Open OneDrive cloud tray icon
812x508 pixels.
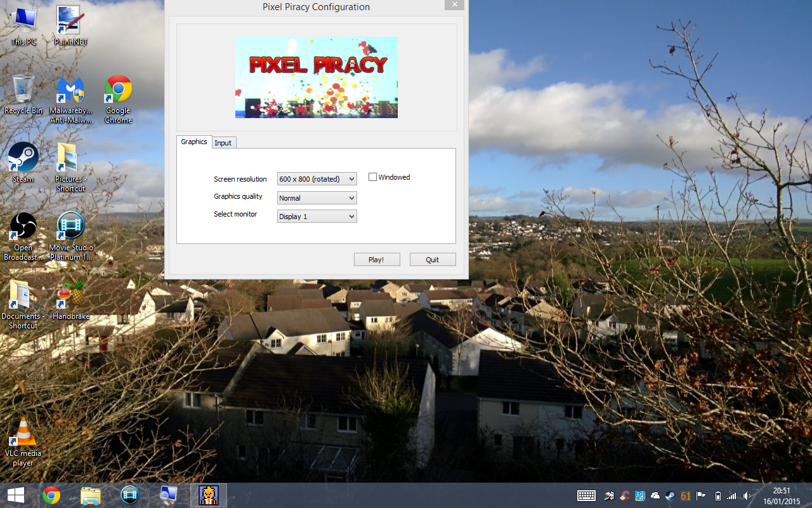coord(655,496)
